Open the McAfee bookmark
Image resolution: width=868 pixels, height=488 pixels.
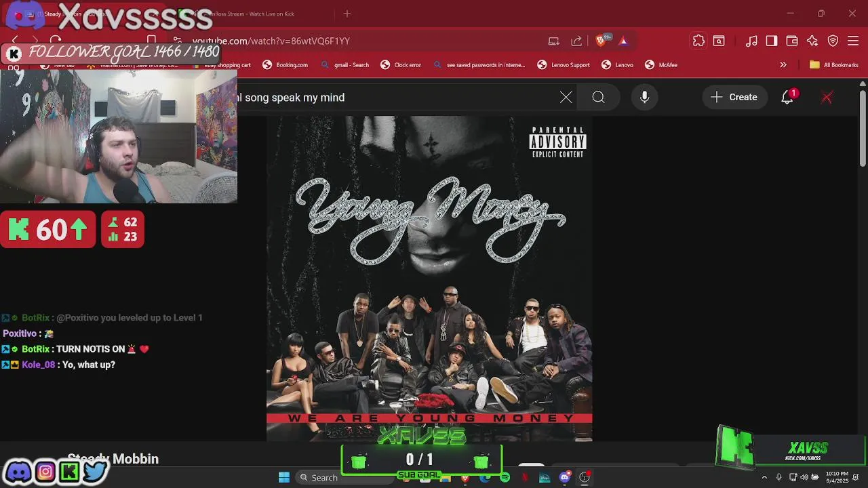click(x=661, y=65)
